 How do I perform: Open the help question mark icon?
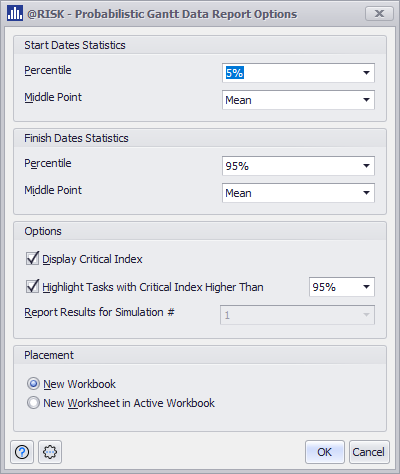[22, 452]
